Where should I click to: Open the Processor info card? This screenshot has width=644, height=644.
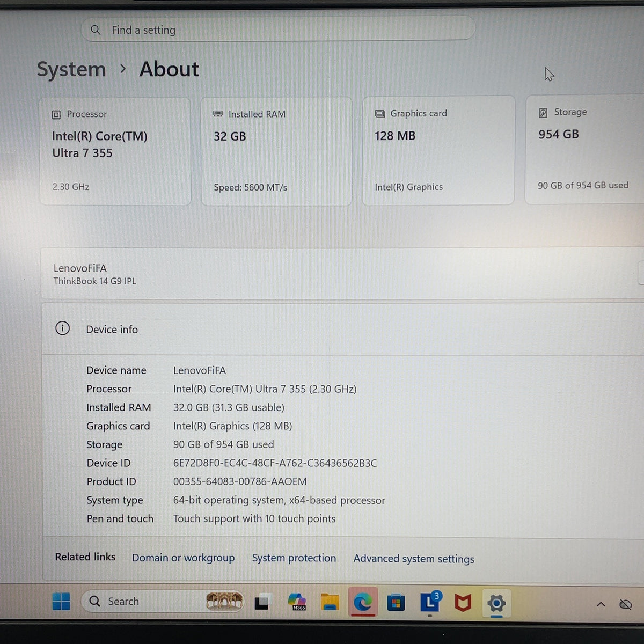click(x=115, y=151)
